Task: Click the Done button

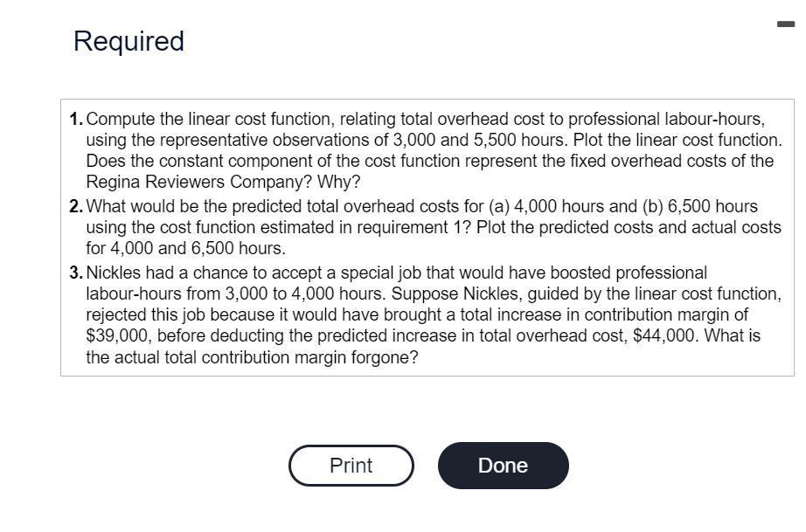Action: click(x=503, y=465)
